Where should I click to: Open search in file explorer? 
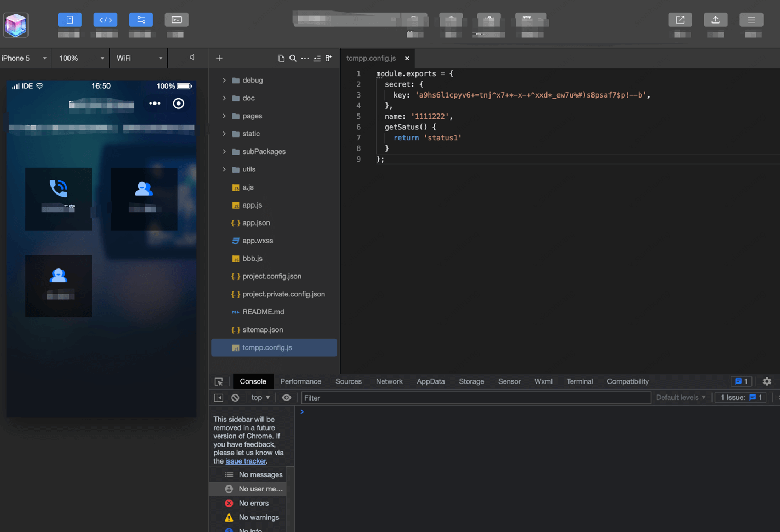(x=293, y=58)
